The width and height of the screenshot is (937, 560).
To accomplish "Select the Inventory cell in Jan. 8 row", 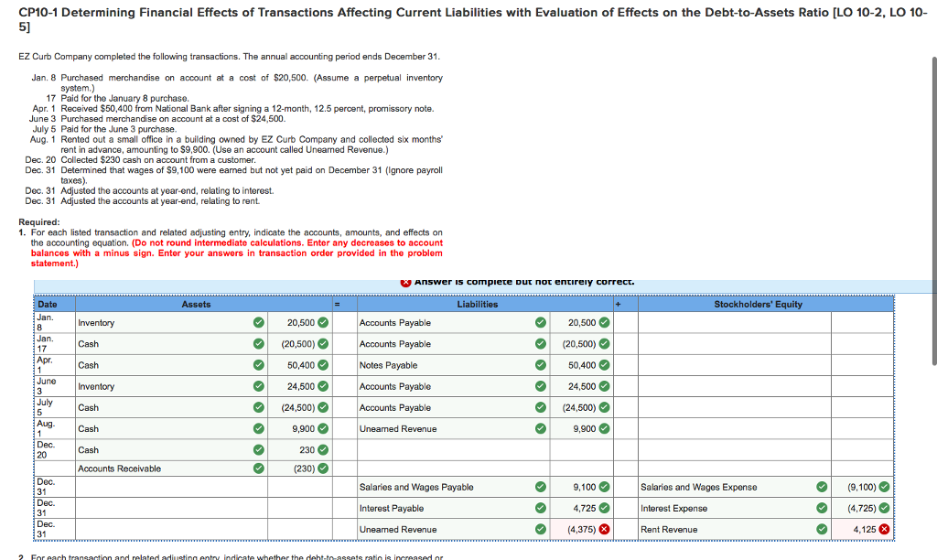I will [160, 323].
